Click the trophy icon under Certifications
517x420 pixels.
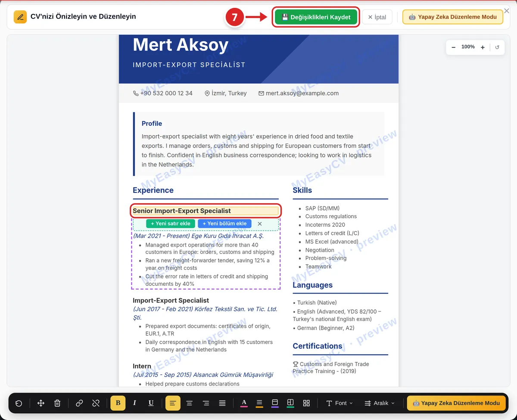pos(296,364)
